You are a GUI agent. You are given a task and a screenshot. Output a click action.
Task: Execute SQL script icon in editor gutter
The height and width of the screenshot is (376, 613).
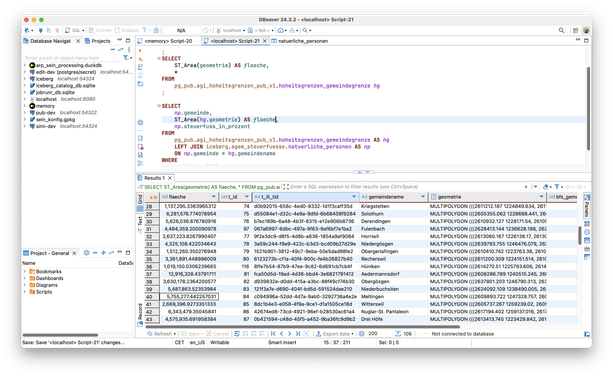(x=140, y=67)
